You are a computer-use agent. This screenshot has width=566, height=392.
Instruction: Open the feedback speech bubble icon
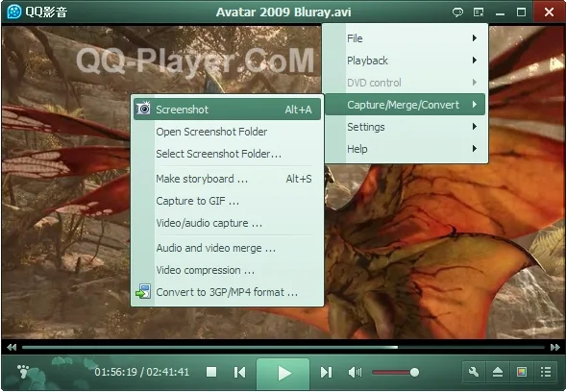[457, 12]
